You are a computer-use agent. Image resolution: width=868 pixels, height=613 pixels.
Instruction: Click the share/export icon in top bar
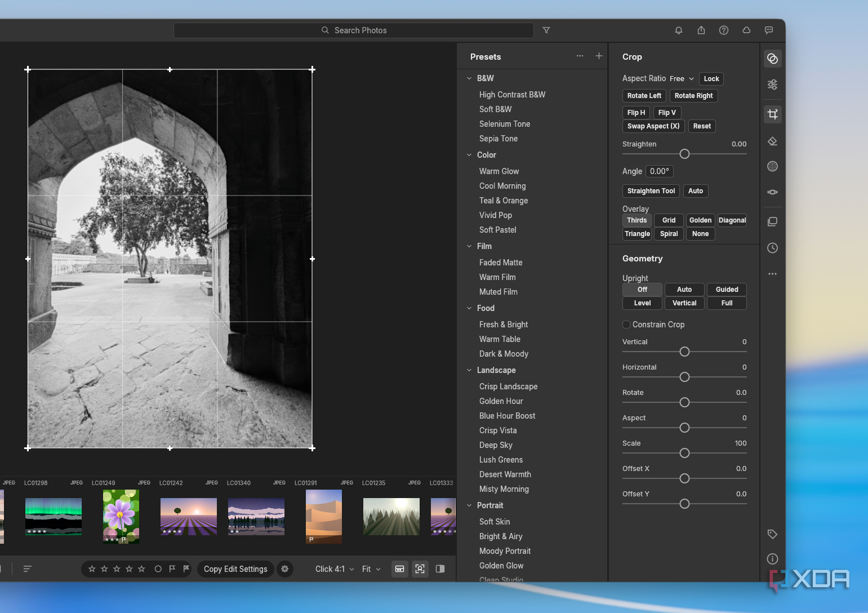(x=701, y=30)
